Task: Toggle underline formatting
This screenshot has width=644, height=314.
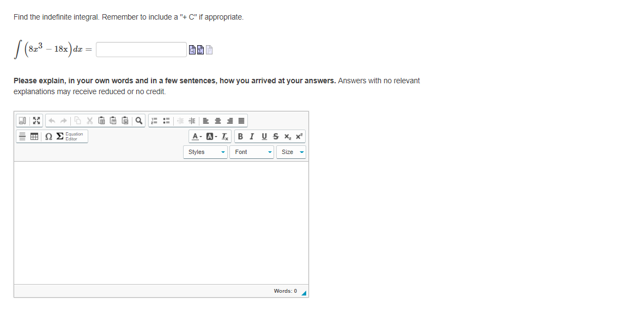Action: (x=263, y=136)
